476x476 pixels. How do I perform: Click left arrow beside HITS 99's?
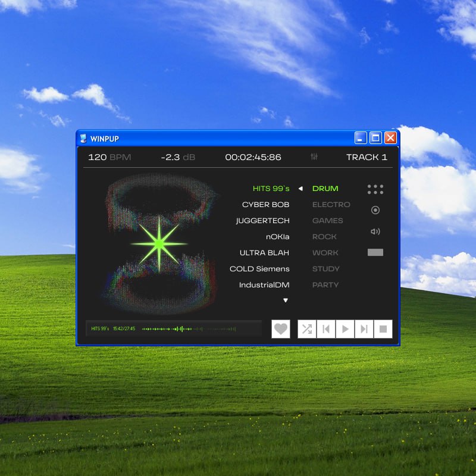coord(300,189)
